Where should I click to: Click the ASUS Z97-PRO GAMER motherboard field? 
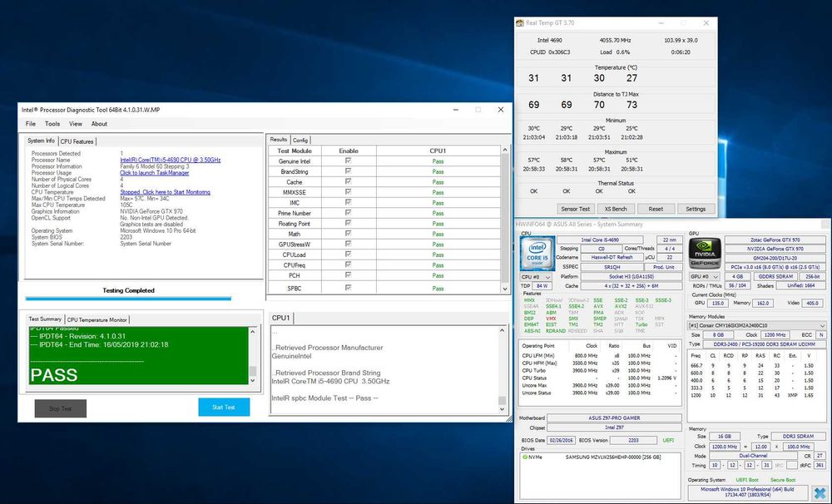pos(615,418)
